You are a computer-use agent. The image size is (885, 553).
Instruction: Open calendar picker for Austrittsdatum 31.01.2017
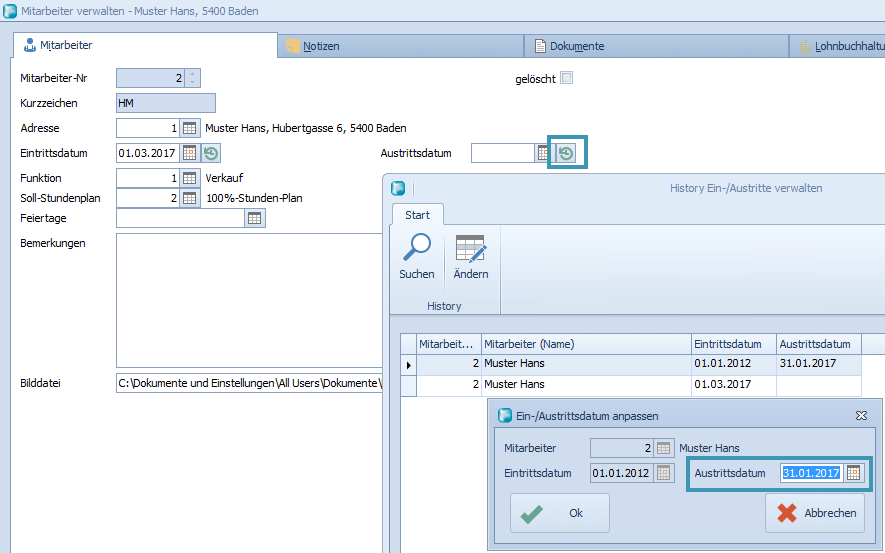point(853,473)
